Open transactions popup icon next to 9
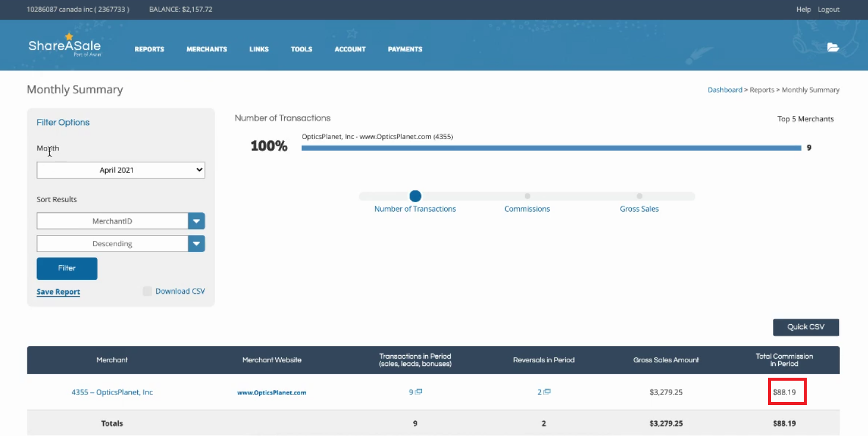 [419, 392]
